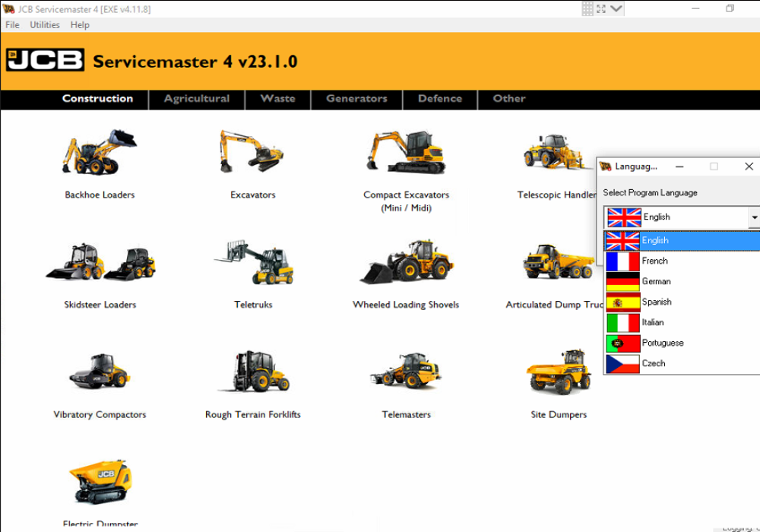
Task: Click the Teletruks forklift icon
Action: click(253, 262)
